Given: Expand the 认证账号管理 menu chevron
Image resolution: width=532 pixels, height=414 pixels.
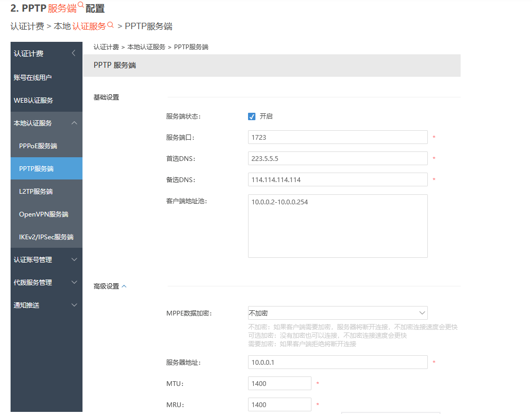Looking at the screenshot, I should 75,259.
